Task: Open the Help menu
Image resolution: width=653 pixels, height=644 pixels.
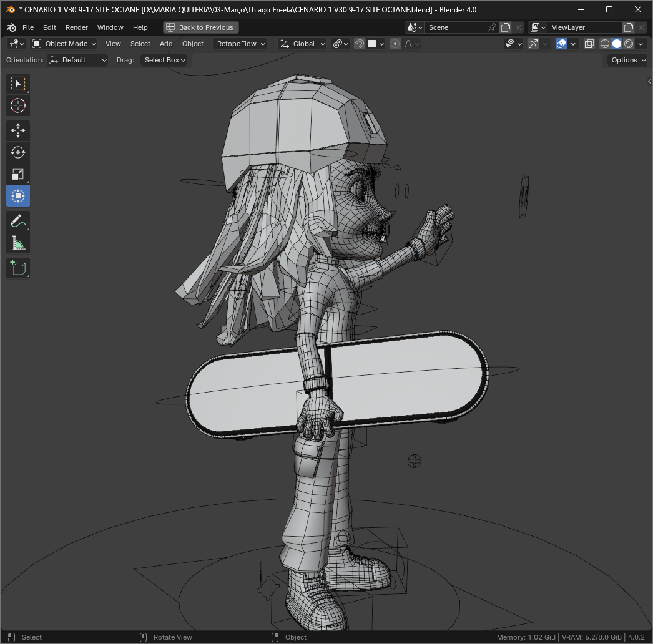Action: tap(140, 27)
